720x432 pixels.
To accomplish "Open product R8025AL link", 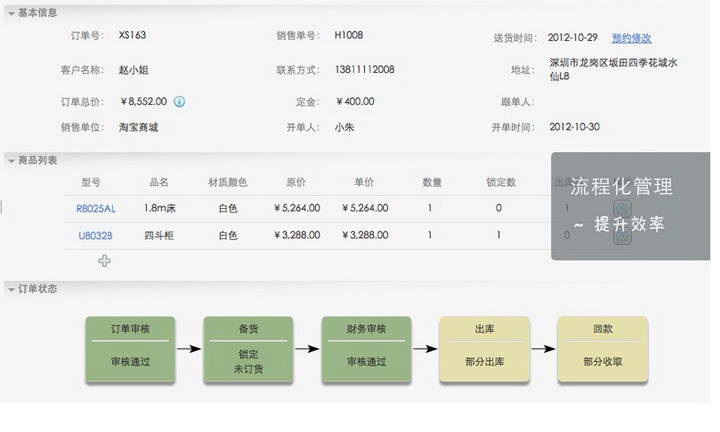I will tap(96, 209).
